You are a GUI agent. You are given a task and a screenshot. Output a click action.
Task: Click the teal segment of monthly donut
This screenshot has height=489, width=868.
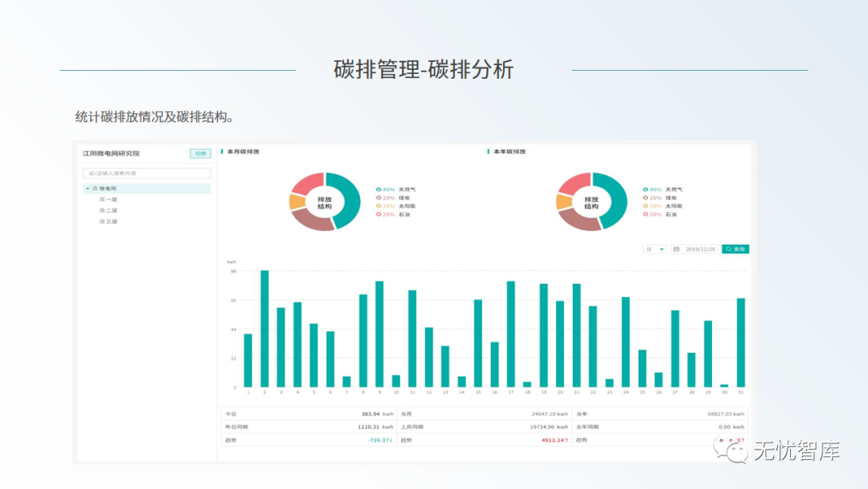[x=349, y=199]
